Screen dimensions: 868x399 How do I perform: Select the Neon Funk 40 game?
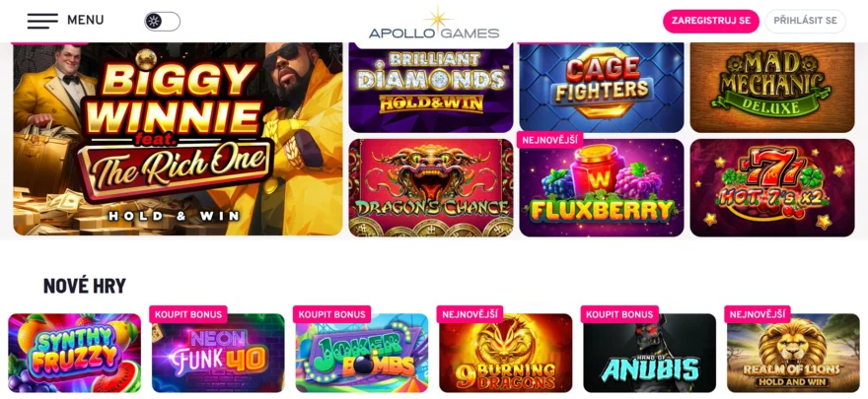tap(218, 353)
